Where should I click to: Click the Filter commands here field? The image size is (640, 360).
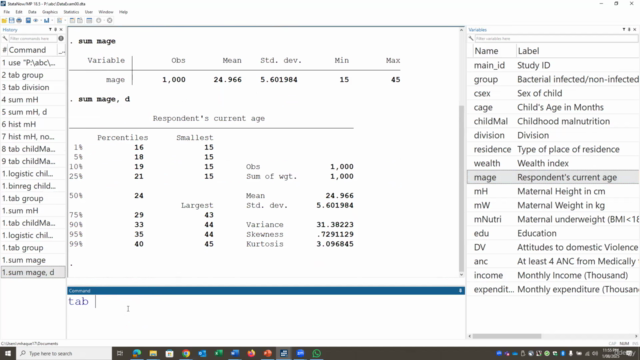pos(32,38)
